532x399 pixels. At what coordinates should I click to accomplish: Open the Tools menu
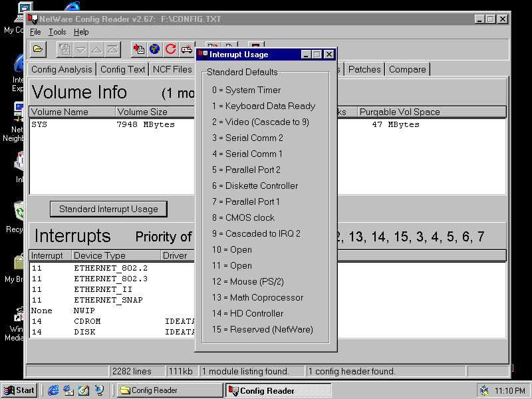coord(57,32)
